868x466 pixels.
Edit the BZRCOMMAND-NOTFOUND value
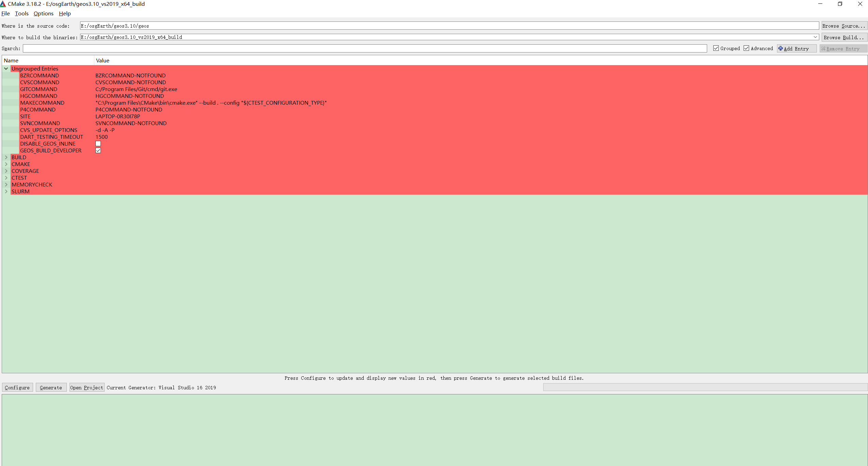coord(131,75)
